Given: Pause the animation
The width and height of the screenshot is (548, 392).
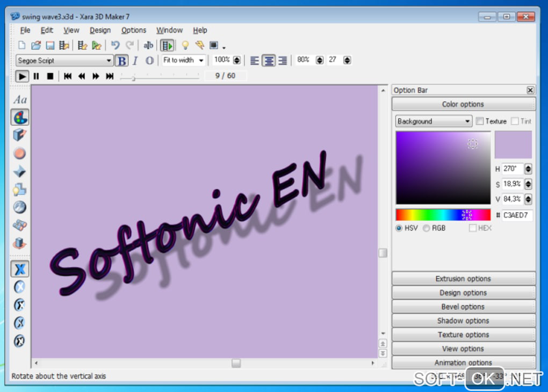Looking at the screenshot, I should pyautogui.click(x=36, y=76).
